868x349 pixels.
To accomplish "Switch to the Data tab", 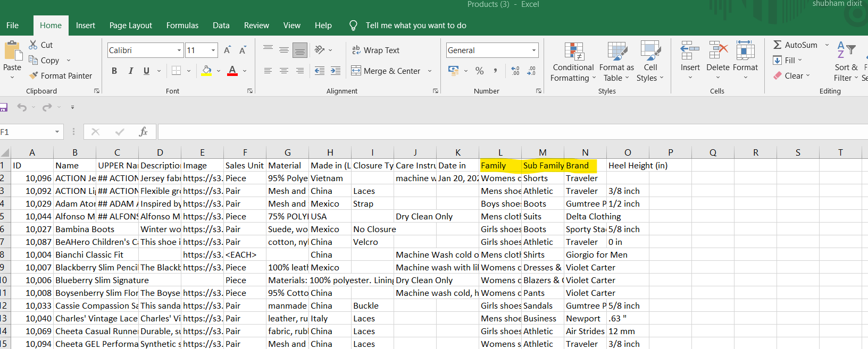I will click(221, 25).
